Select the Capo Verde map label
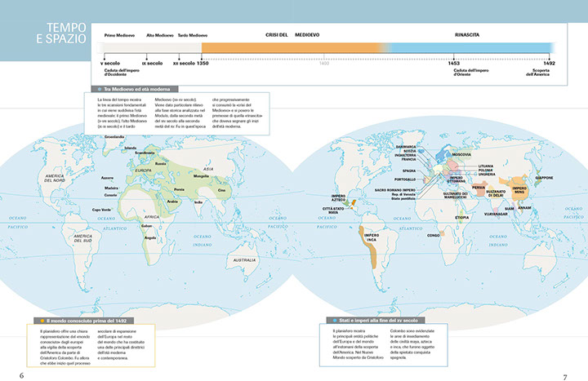 tap(100, 209)
